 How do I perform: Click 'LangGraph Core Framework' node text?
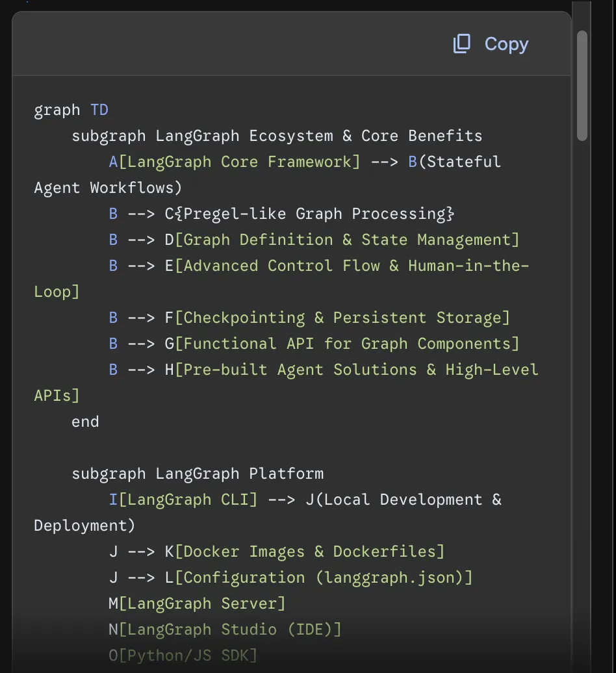239,162
